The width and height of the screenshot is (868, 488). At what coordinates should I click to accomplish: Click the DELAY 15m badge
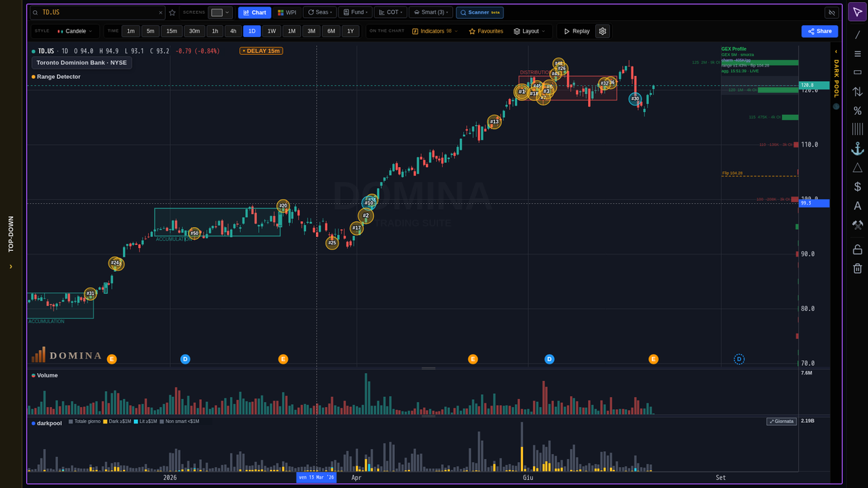[261, 51]
